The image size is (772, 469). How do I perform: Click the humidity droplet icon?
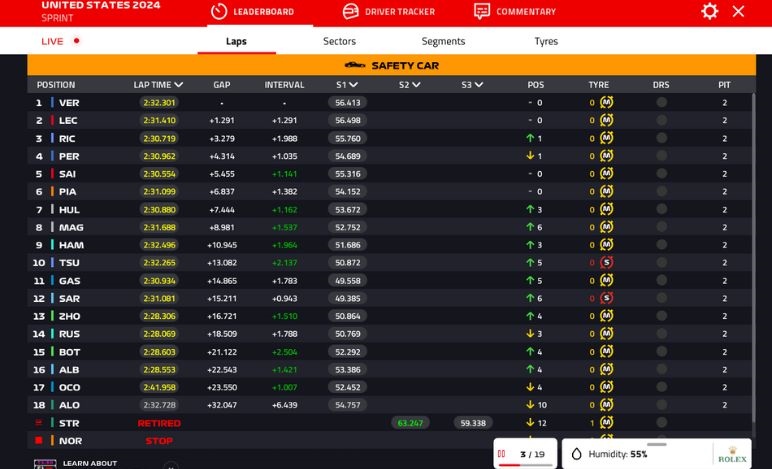(x=577, y=454)
